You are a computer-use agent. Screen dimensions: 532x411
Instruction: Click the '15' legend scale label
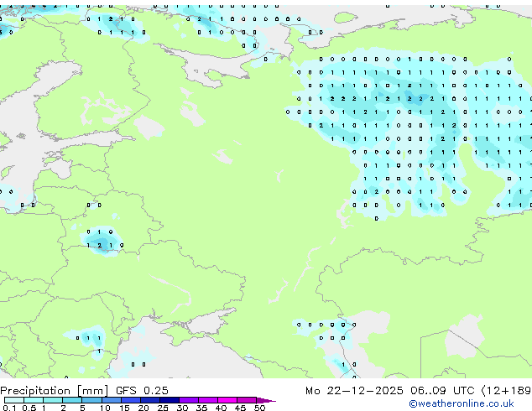click(x=124, y=408)
